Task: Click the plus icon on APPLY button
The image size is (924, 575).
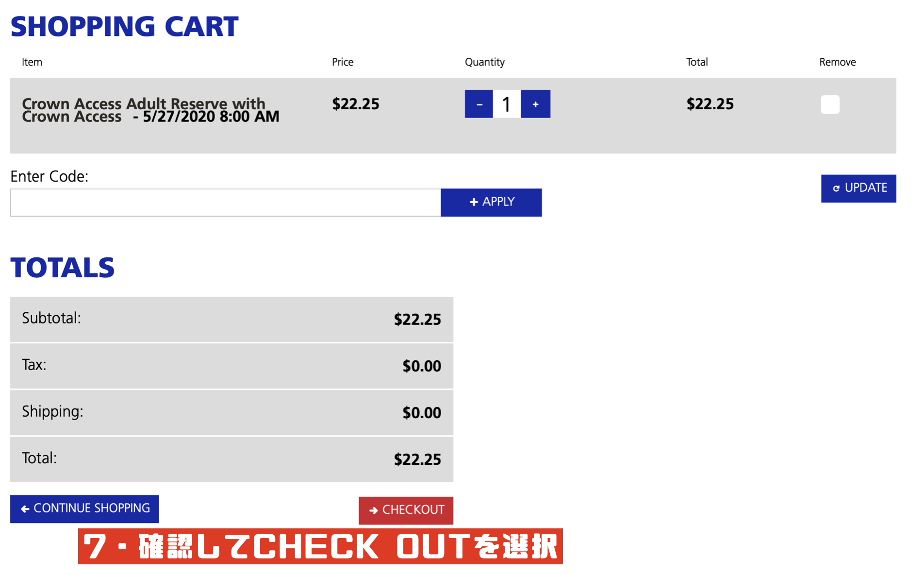Action: pos(474,202)
